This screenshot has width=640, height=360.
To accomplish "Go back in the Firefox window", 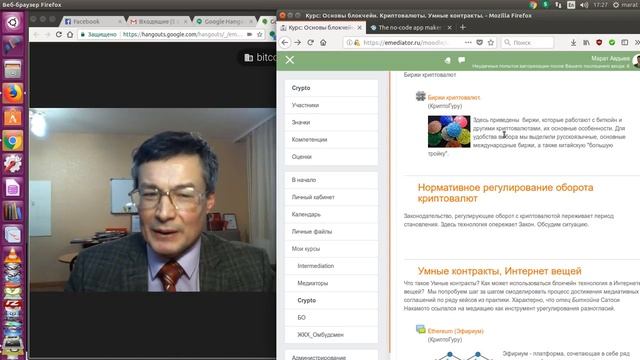I will [x=285, y=42].
